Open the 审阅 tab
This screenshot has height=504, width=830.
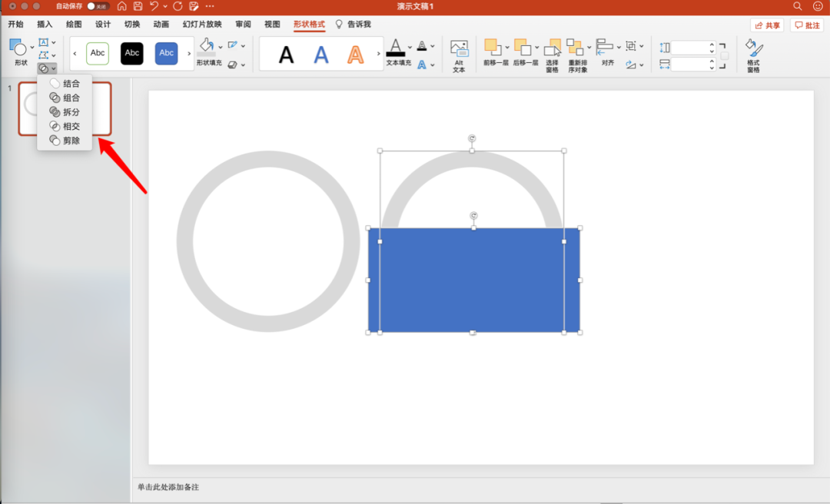[243, 25]
